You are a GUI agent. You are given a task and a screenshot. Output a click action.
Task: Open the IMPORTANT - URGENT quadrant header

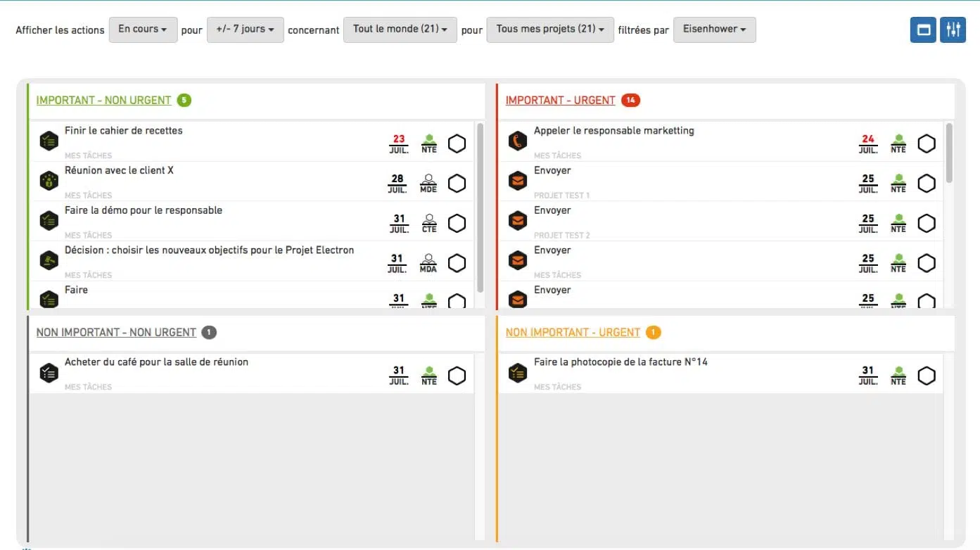[560, 101]
